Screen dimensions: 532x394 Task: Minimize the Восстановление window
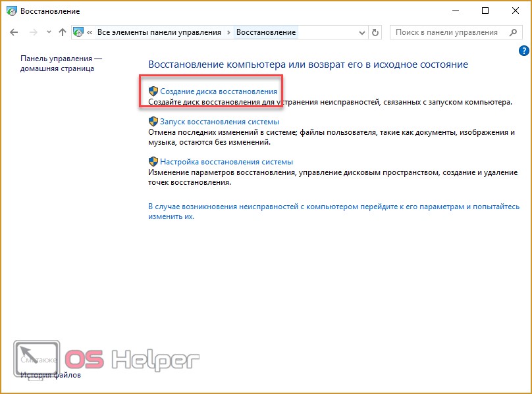[456, 11]
